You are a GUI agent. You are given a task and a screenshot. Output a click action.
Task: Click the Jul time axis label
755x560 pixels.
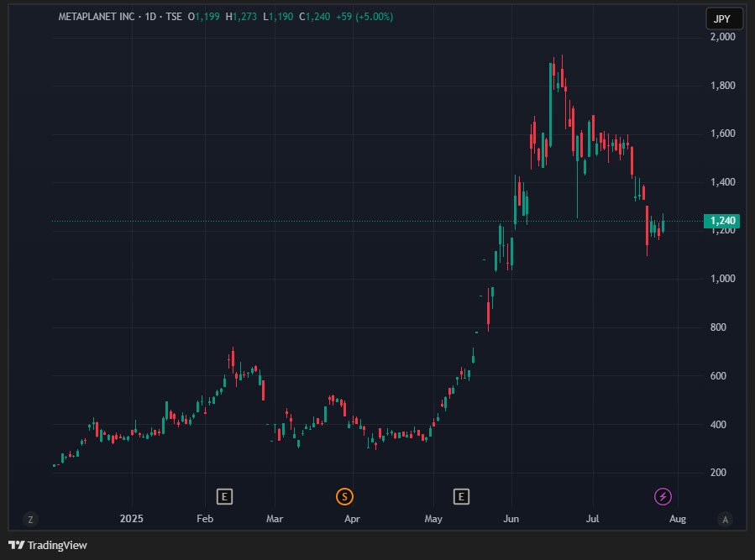pos(592,519)
